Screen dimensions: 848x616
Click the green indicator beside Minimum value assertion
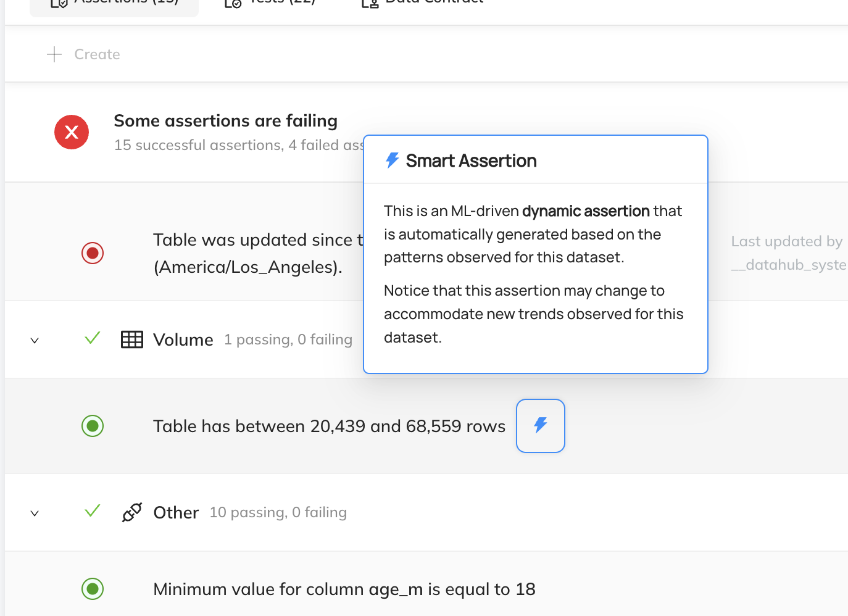click(x=93, y=589)
